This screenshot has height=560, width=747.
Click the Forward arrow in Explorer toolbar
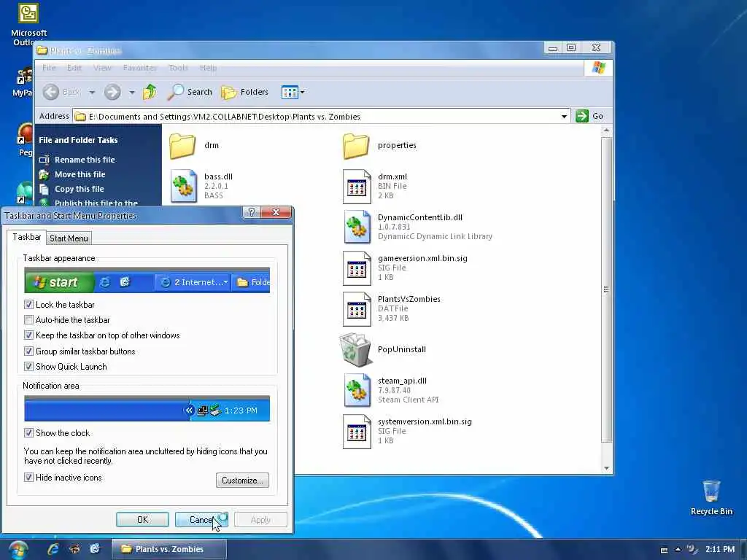point(112,92)
